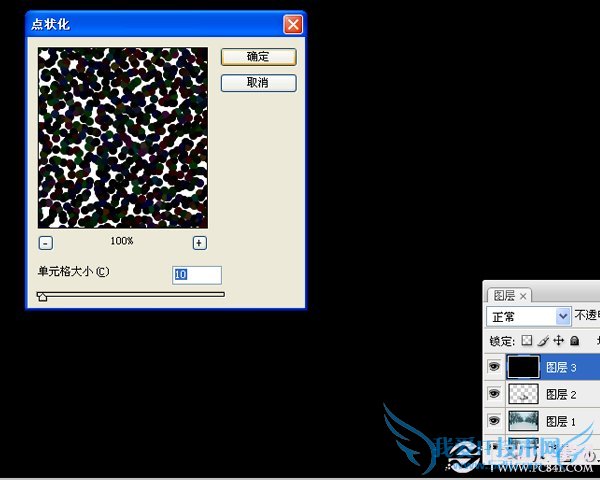600x480 pixels.
Task: Select the 图层 3 thumbnail
Action: click(x=523, y=367)
